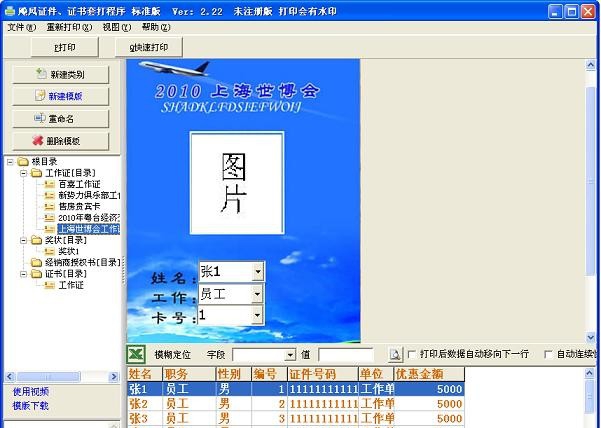Click the 重命名 button

(x=61, y=119)
